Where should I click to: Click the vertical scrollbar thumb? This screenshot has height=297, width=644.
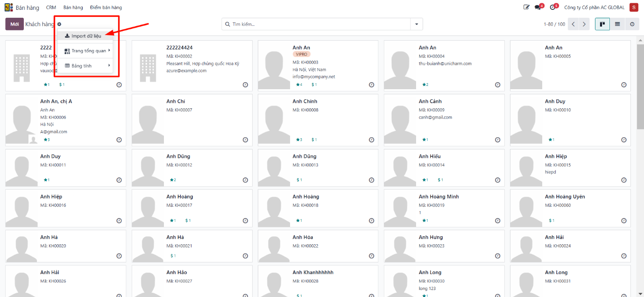click(640, 86)
